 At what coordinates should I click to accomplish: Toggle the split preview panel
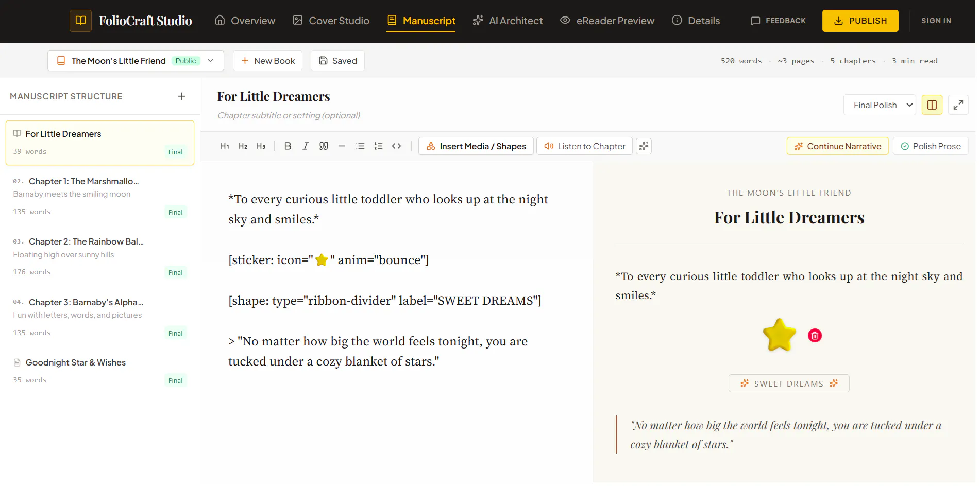pos(932,105)
